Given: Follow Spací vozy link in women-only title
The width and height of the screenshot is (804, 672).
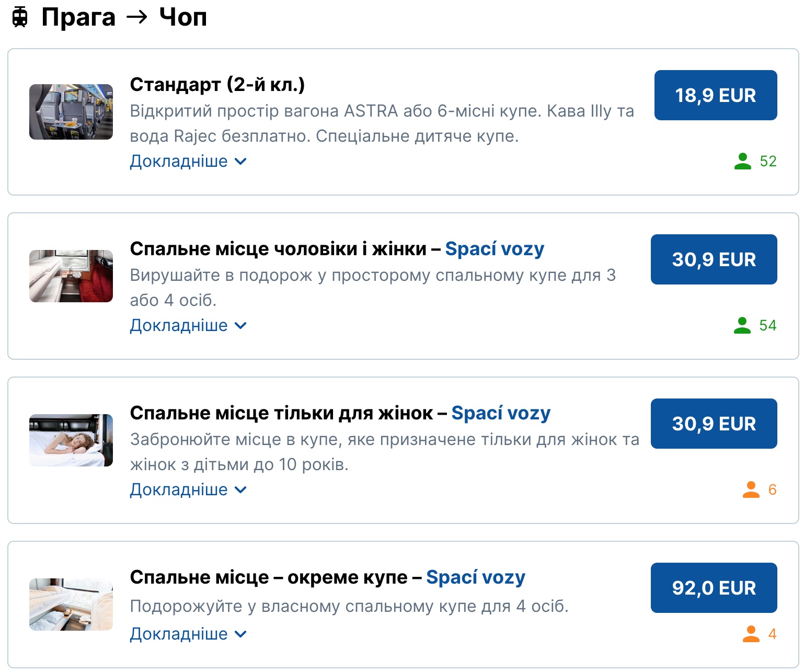Looking at the screenshot, I should click(x=501, y=413).
